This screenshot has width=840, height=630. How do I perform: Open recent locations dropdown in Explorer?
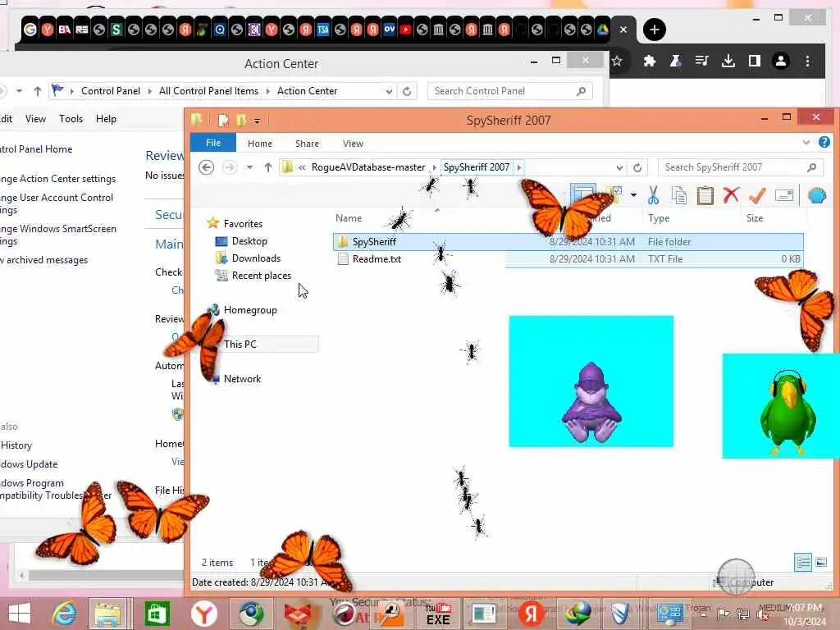click(x=249, y=167)
